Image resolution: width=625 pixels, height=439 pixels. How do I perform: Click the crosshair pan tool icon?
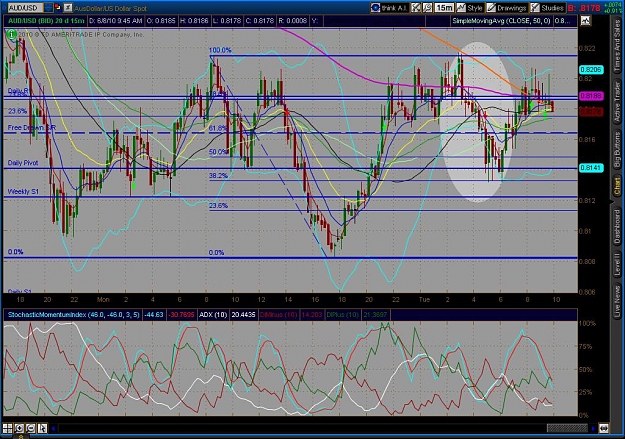tap(416, 8)
